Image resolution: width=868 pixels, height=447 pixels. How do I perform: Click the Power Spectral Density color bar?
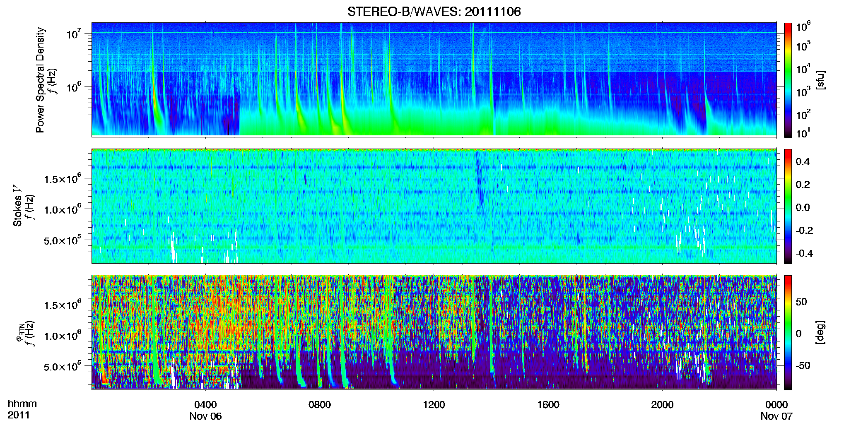788,80
